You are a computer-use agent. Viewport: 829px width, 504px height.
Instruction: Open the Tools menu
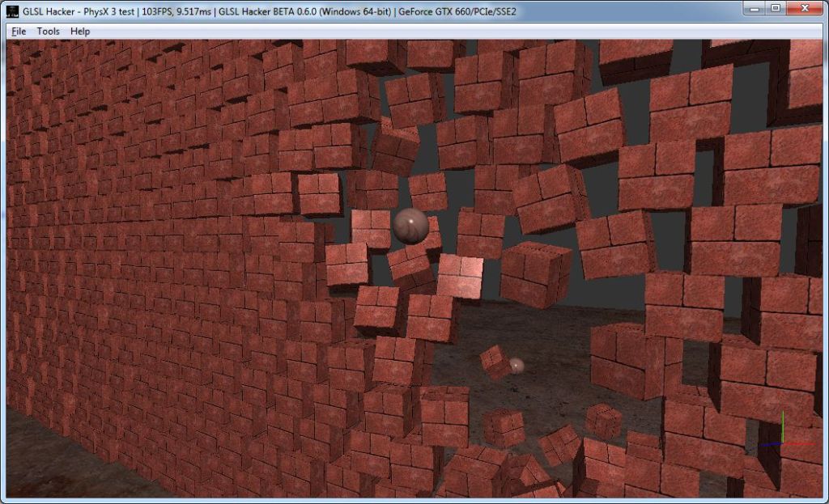48,32
